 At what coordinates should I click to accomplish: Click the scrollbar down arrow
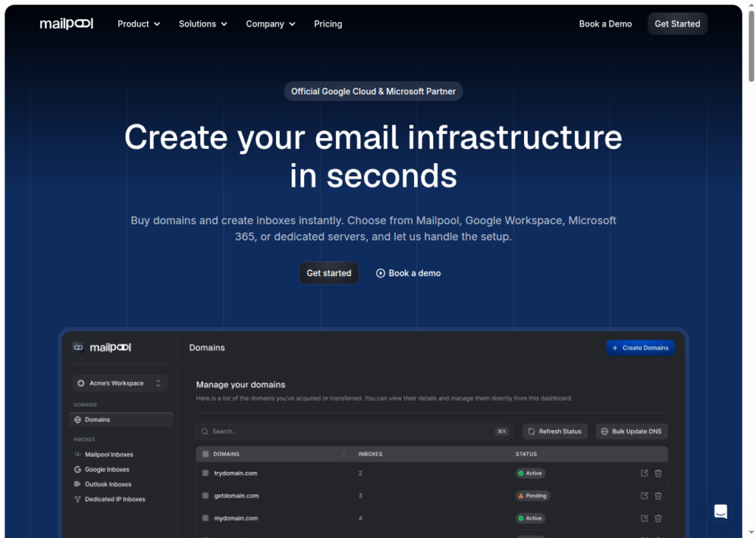(751, 534)
